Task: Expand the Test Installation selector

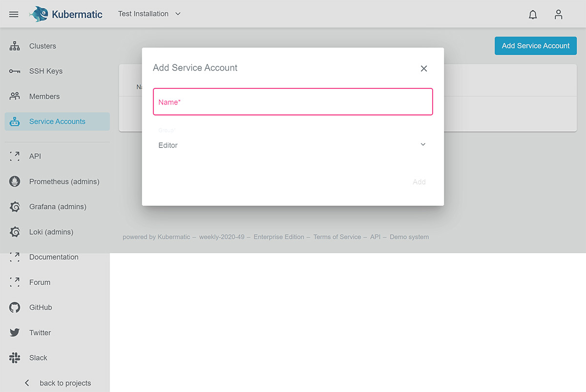Action: 149,14
